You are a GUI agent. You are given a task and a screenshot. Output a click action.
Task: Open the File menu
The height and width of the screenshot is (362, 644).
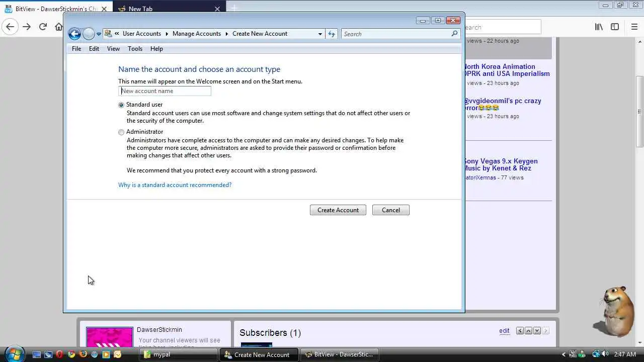(76, 49)
